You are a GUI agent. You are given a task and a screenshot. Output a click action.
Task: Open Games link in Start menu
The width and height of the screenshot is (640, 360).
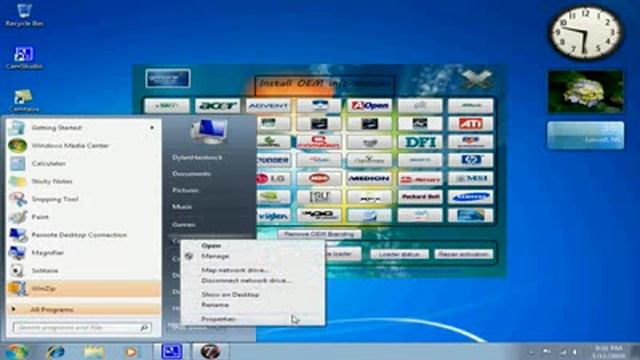pyautogui.click(x=184, y=224)
